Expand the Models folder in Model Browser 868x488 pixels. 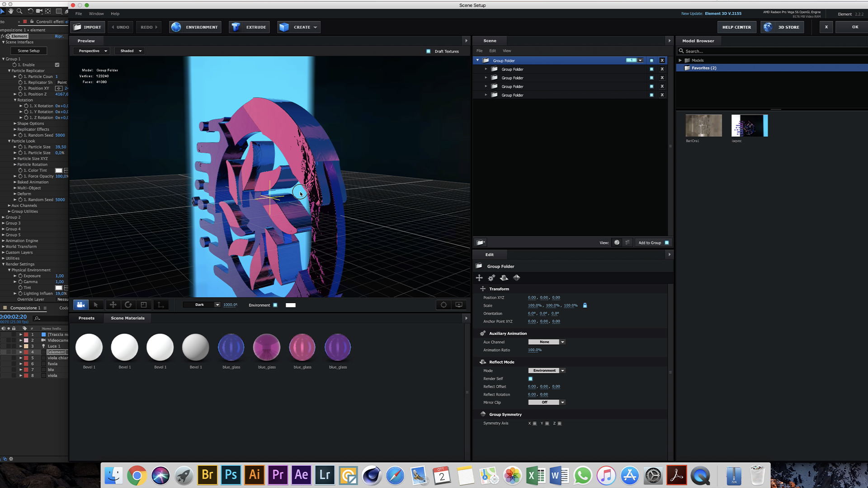(x=680, y=61)
